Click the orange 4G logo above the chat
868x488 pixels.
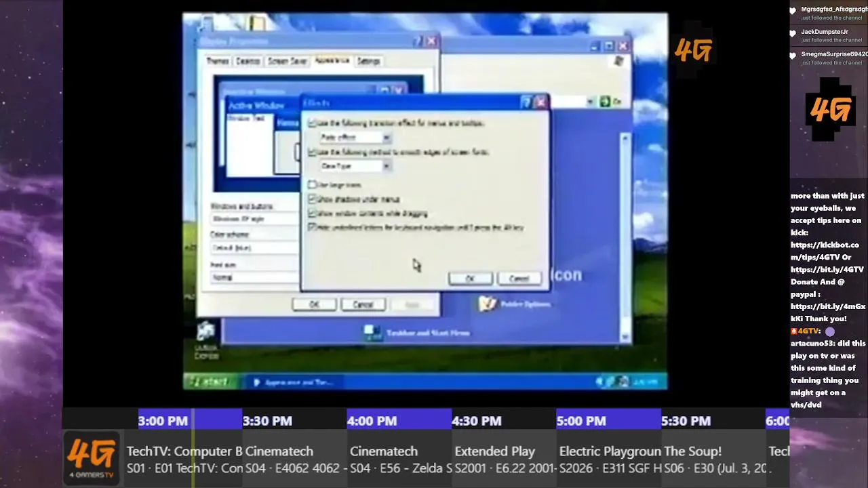[x=830, y=110]
